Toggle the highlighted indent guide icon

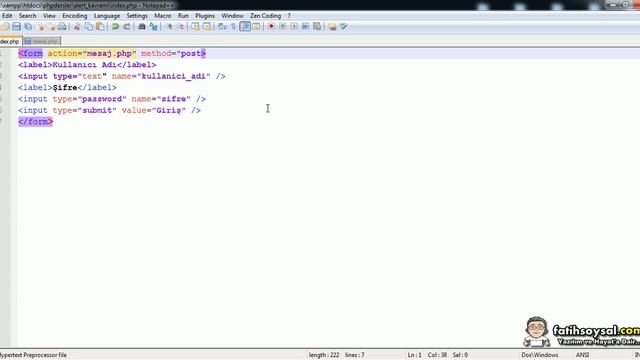[x=245, y=27]
